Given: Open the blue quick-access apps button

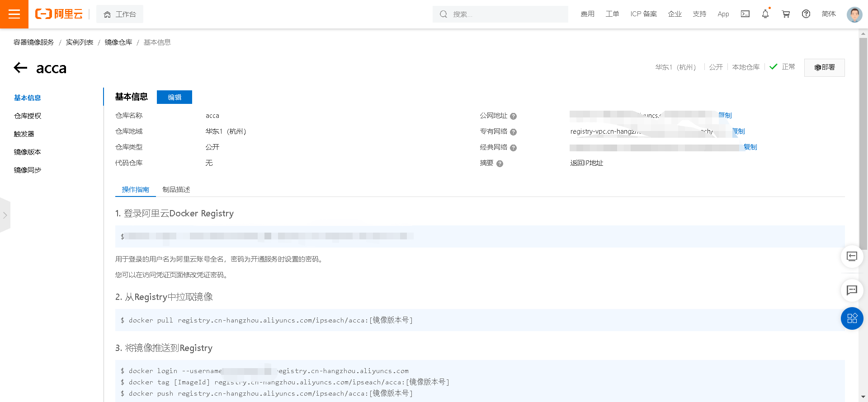Looking at the screenshot, I should 852,318.
